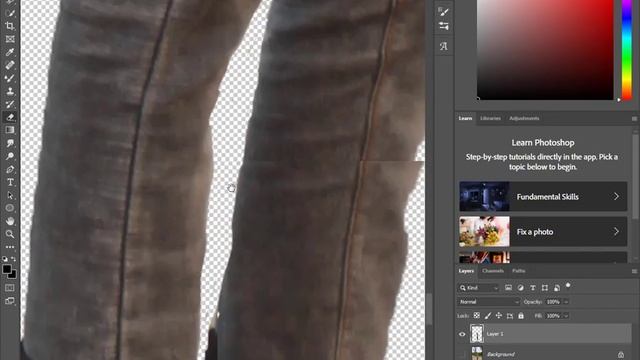The height and width of the screenshot is (360, 640).
Task: Toggle layer filtering on or off
Action: pos(568,285)
